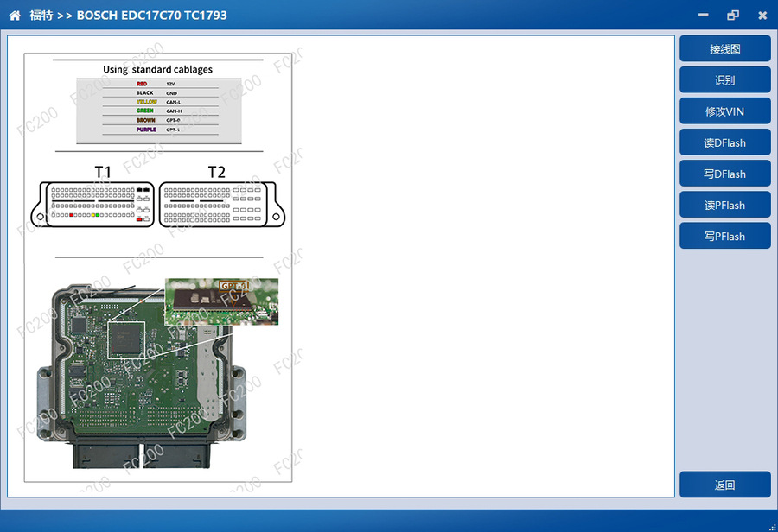
Task: Click the 读PFlash button
Action: tap(725, 205)
